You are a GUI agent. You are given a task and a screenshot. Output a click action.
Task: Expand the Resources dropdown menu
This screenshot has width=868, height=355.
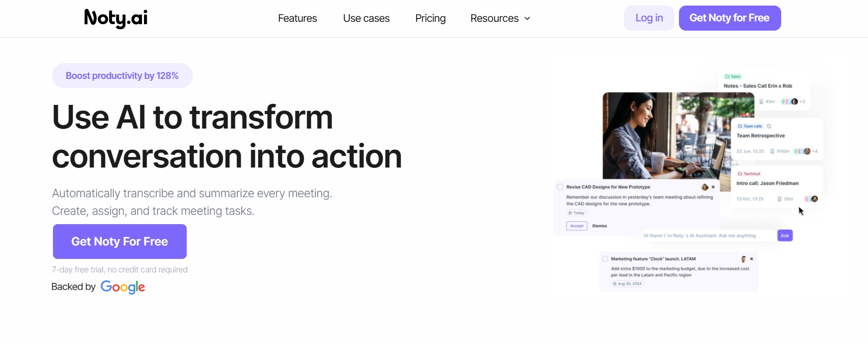pyautogui.click(x=500, y=18)
